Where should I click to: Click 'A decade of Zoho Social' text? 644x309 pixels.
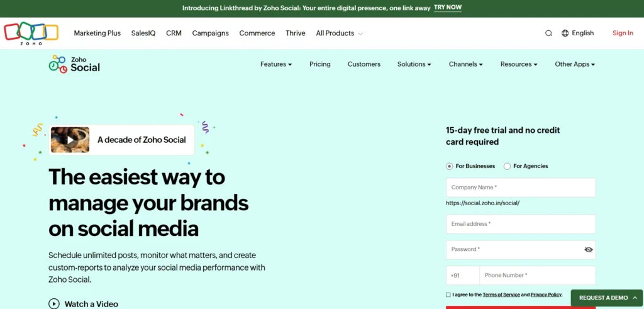tap(142, 140)
